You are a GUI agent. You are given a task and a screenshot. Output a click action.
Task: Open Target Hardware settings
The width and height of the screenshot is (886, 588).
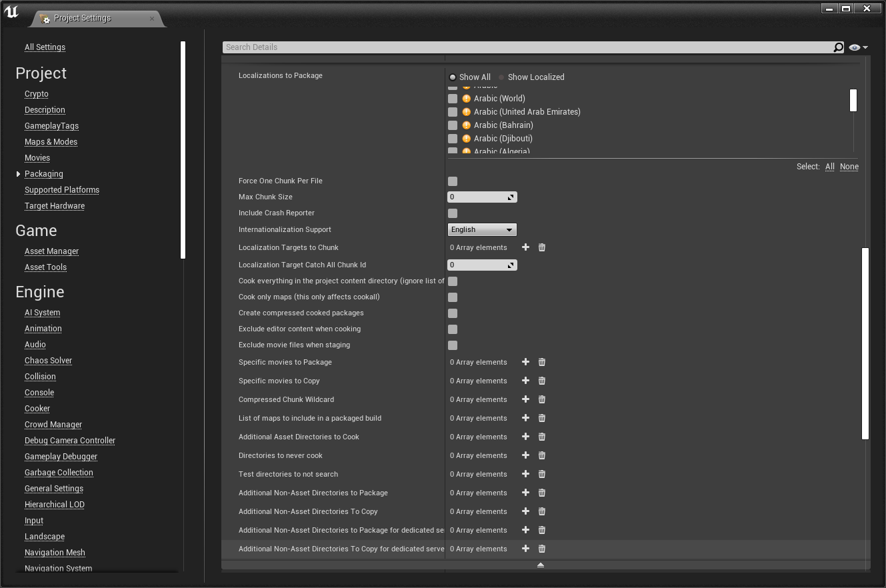(55, 206)
